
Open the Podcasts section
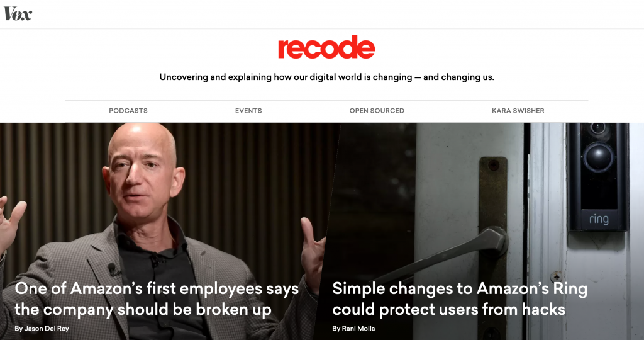coord(128,111)
